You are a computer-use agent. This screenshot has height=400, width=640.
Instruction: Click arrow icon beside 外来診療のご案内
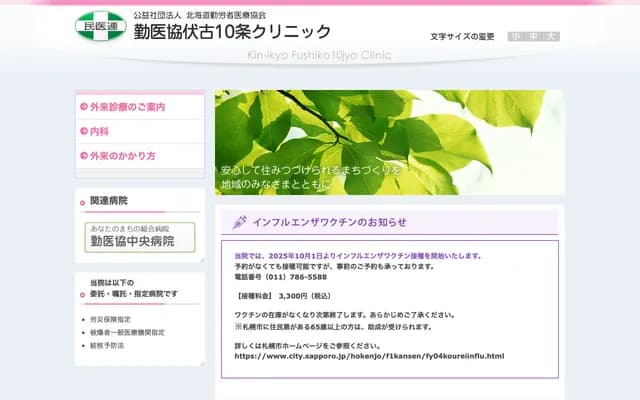click(83, 107)
